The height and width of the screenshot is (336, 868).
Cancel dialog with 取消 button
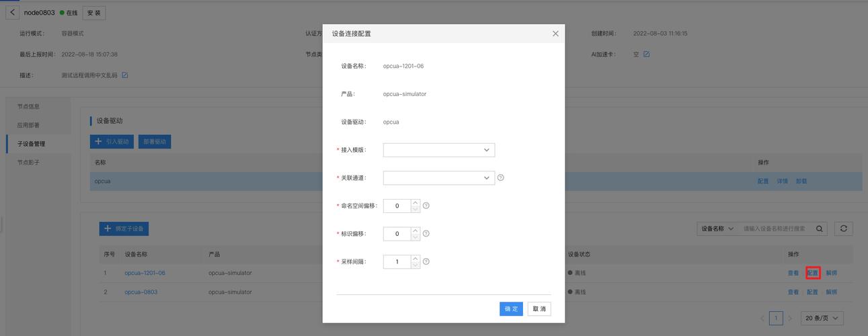click(539, 308)
